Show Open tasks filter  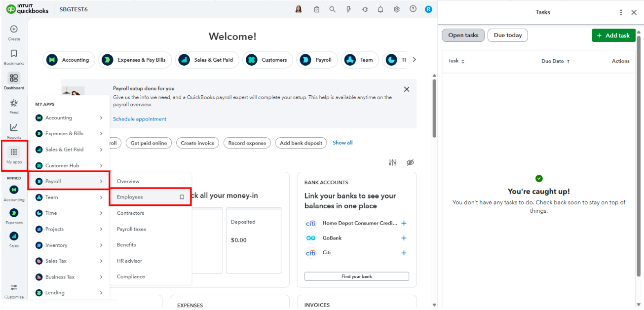click(x=463, y=35)
